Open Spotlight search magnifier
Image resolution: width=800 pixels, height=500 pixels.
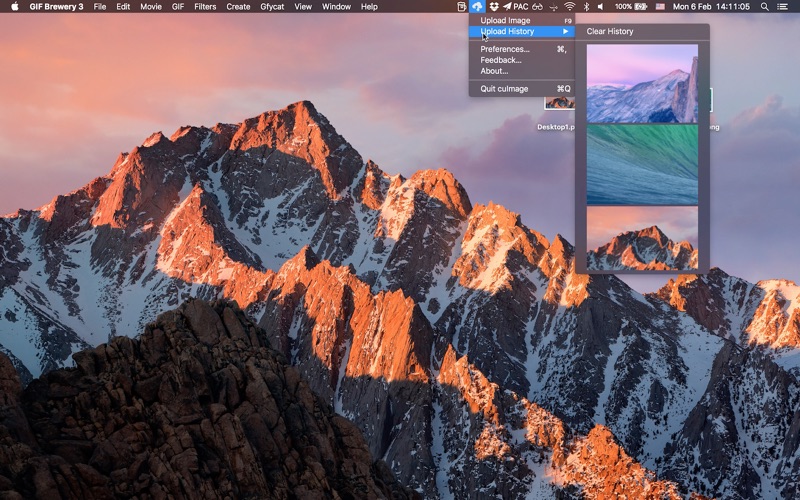(x=764, y=7)
